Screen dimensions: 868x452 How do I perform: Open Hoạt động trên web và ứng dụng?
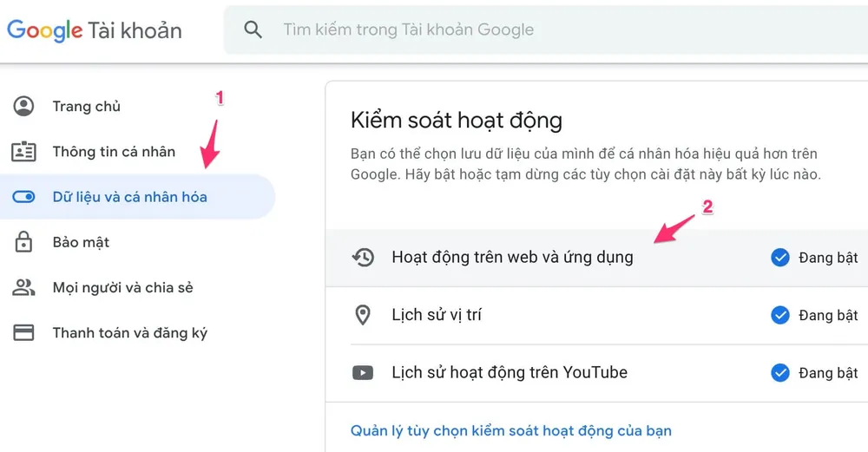coord(512,257)
